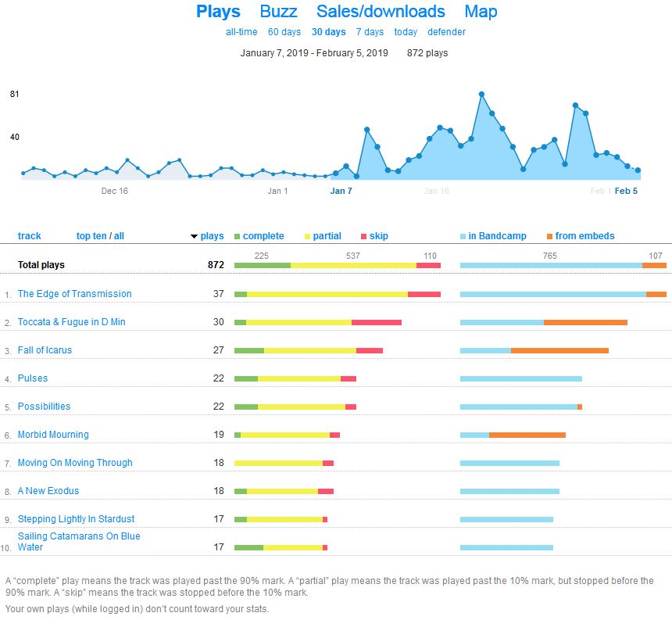Sort by plays column arrow
The width and height of the screenshot is (672, 620).
[x=195, y=236]
